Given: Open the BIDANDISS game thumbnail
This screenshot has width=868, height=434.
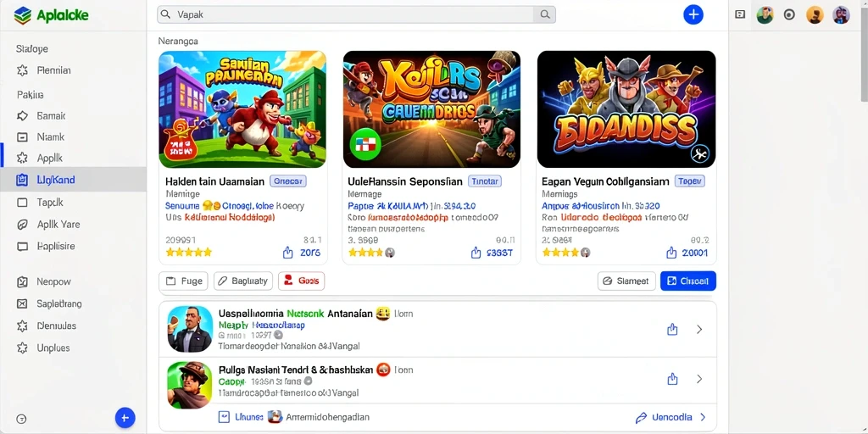Looking at the screenshot, I should tap(626, 109).
